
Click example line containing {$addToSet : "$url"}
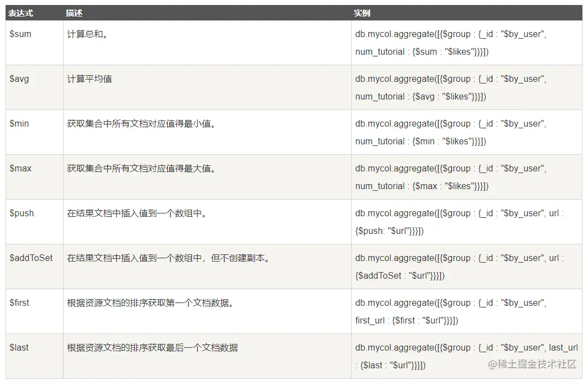coord(400,275)
